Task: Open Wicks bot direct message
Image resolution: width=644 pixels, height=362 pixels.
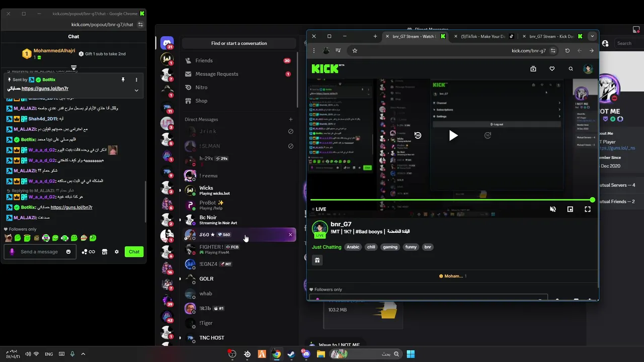Action: [239, 191]
